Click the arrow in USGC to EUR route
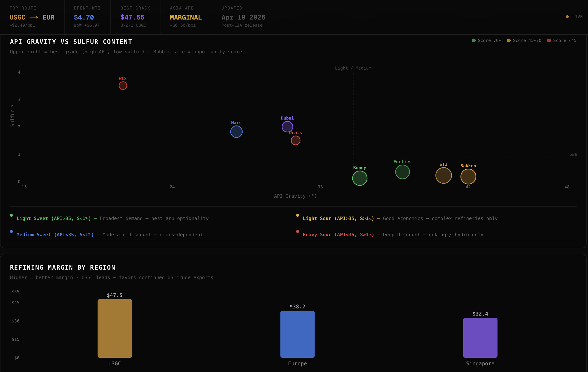The image size is (588, 372). tap(34, 17)
